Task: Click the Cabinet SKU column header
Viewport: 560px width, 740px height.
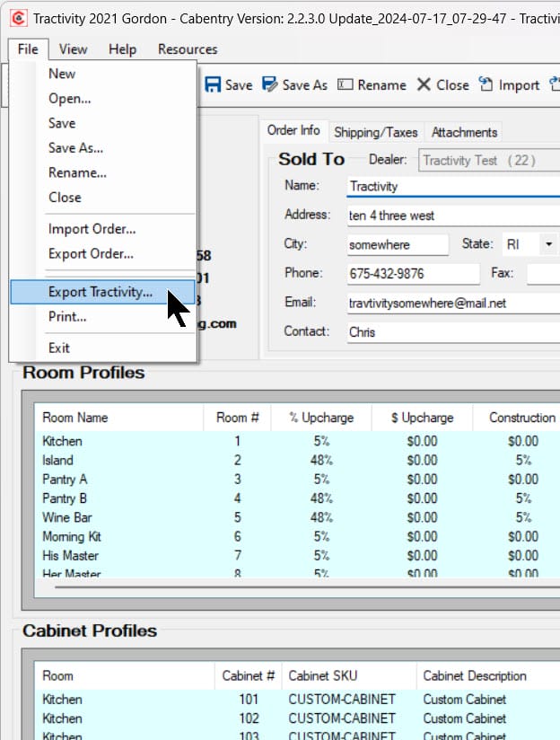Action: 349,676
